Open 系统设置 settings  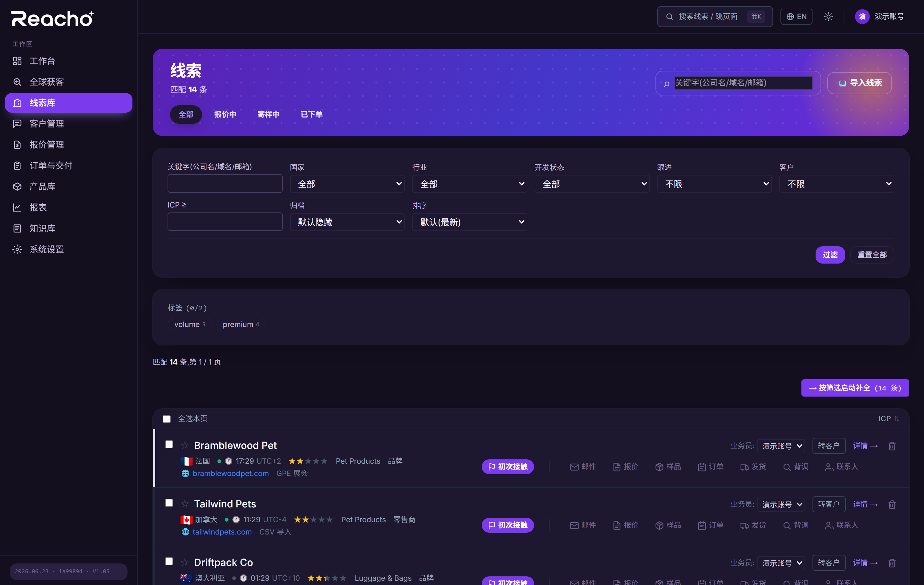(x=68, y=249)
